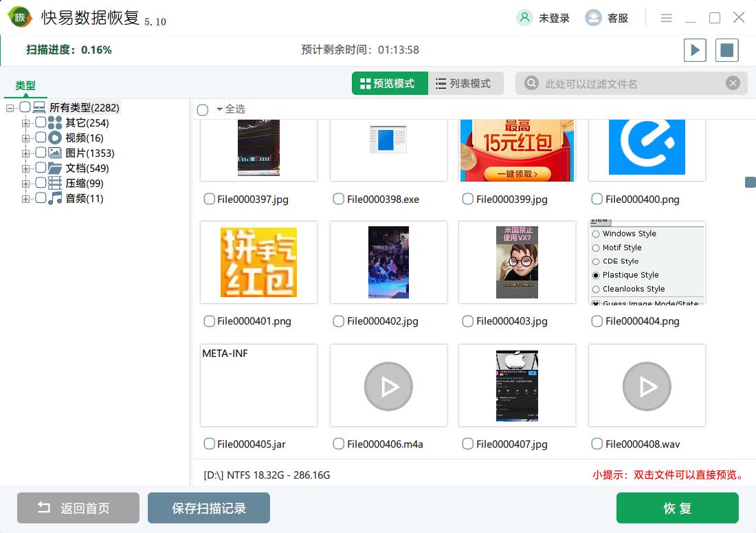The image size is (756, 533).
Task: Click the 视频 category icon
Action: pyautogui.click(x=55, y=138)
